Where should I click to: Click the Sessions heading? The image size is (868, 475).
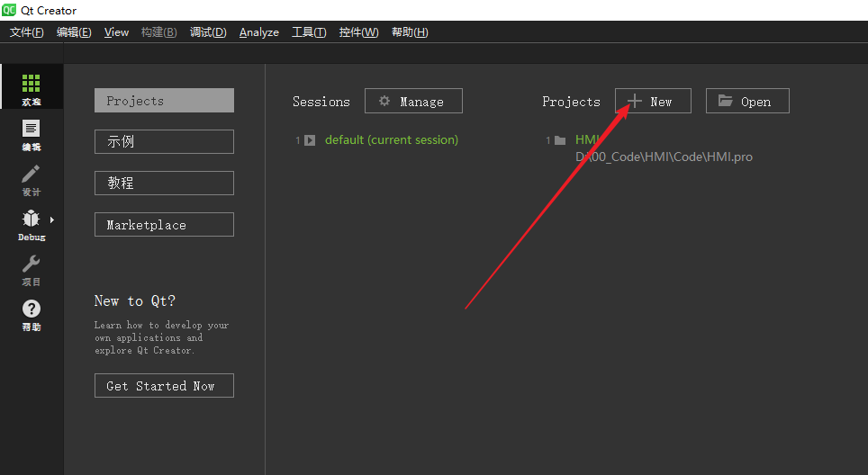(321, 102)
